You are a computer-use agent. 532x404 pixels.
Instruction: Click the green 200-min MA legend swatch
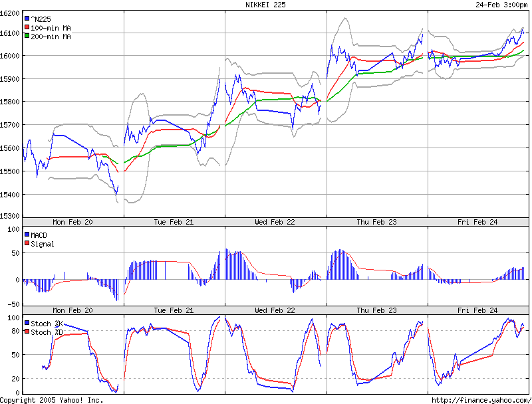pyautogui.click(x=27, y=36)
